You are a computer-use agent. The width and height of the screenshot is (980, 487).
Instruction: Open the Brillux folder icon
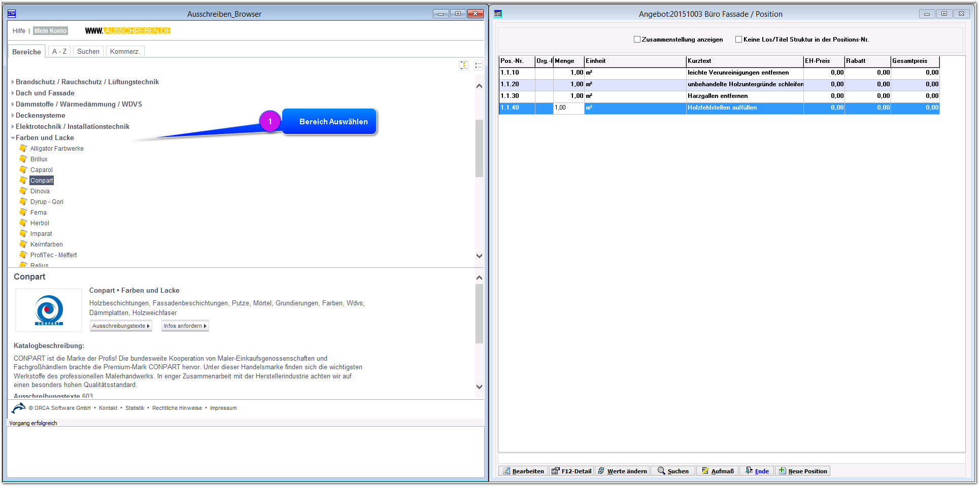point(23,159)
